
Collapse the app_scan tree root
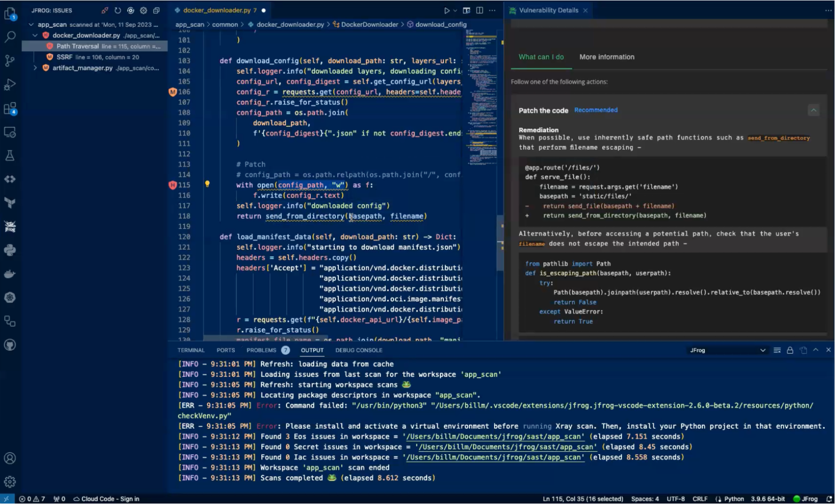point(31,24)
